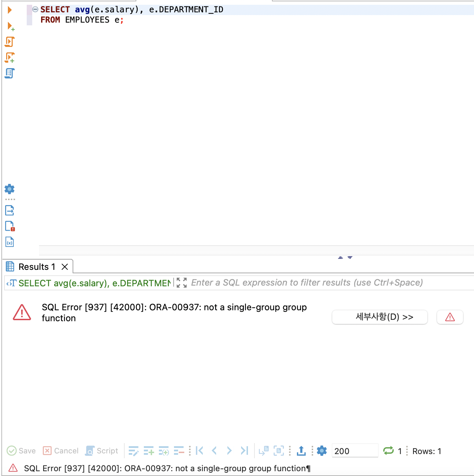Click the SELECT avg(e.salary) query label
Image resolution: width=474 pixels, height=476 pixels.
tap(94, 283)
